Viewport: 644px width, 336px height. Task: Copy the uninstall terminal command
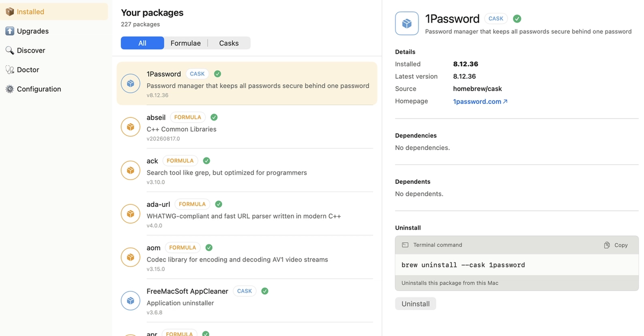[616, 245]
